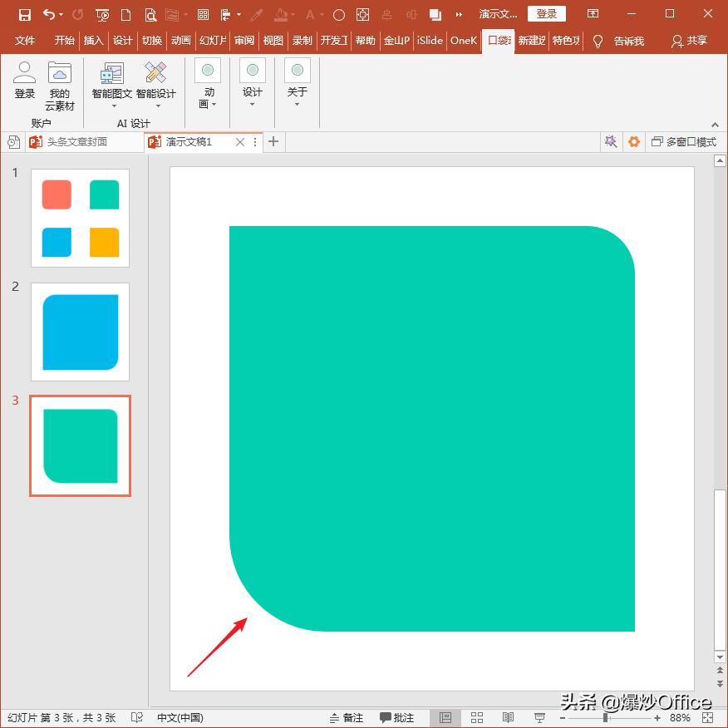The height and width of the screenshot is (728, 728).
Task: Open reading view from status bar
Action: click(508, 717)
